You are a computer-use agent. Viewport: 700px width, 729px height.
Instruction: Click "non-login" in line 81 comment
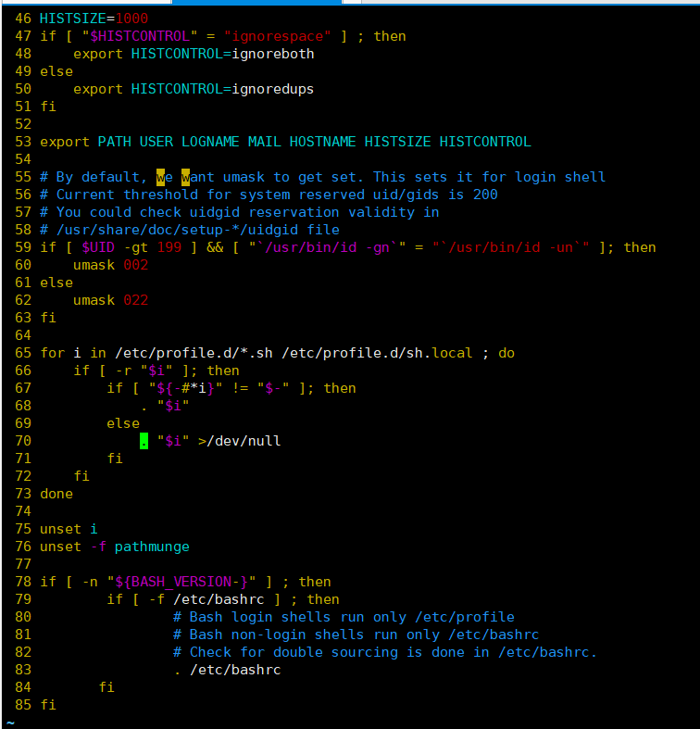(x=269, y=635)
